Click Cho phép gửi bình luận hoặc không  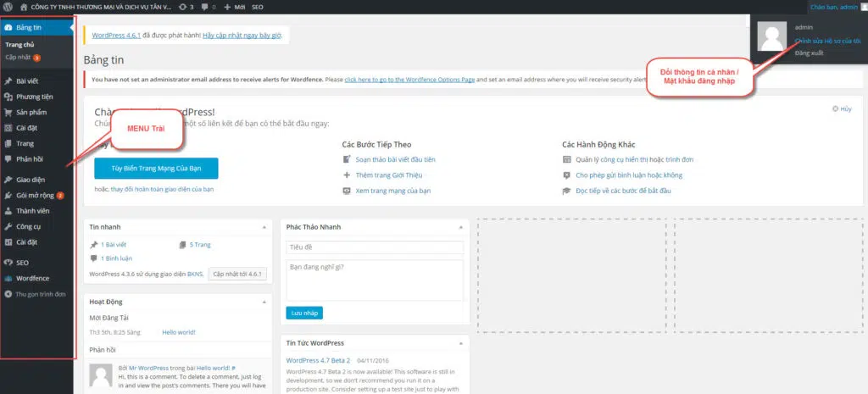[629, 175]
